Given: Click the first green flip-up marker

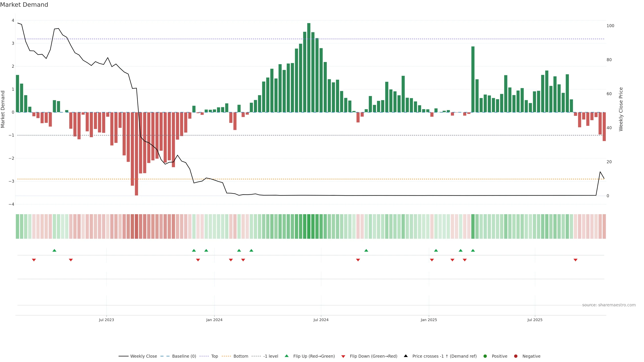Looking at the screenshot, I should click(x=55, y=250).
